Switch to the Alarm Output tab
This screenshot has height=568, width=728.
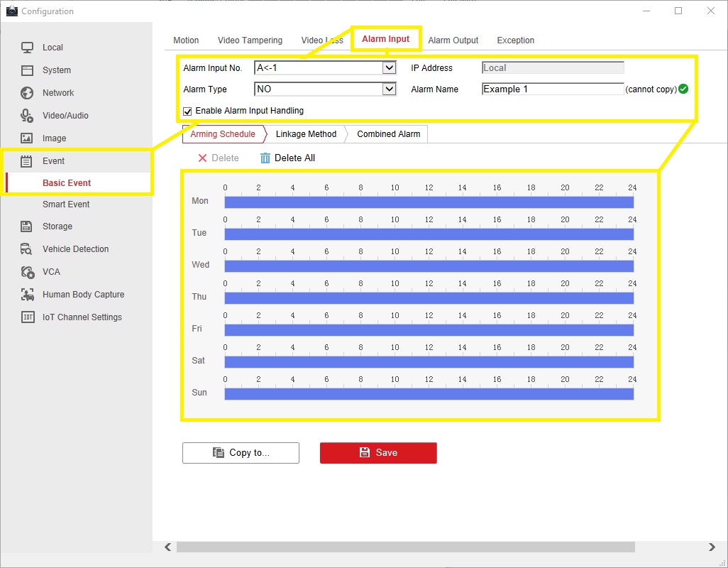[453, 40]
